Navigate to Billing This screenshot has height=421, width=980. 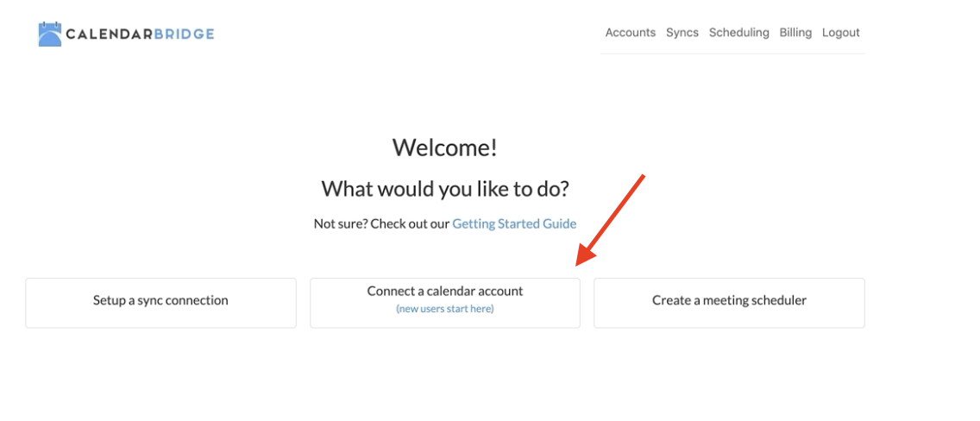click(x=795, y=33)
